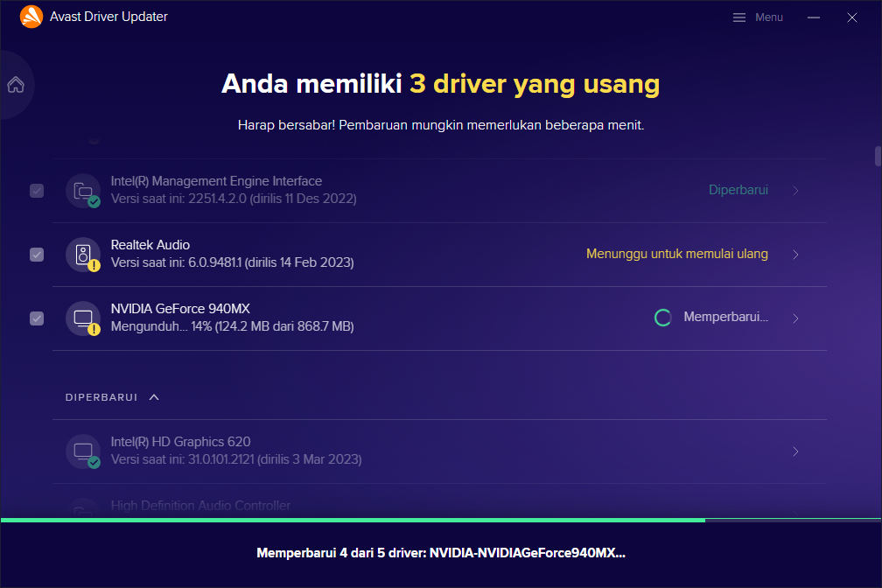Click the Intel Management Engine device icon
The height and width of the screenshot is (588, 882).
(83, 190)
